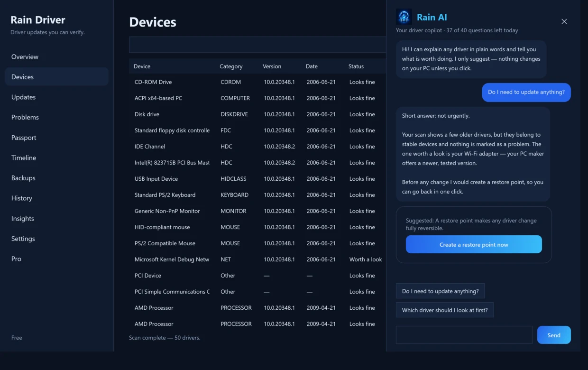Select the PS/2 Compatible Mouse device

tap(257, 243)
